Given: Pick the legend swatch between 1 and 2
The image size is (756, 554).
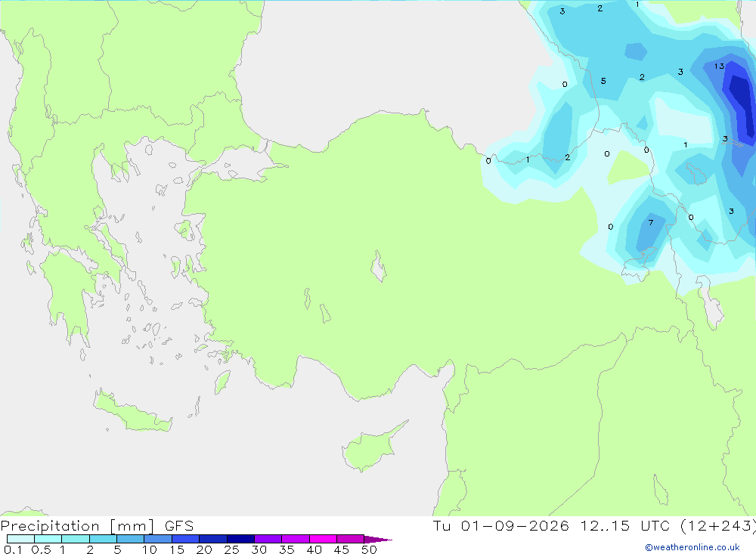Looking at the screenshot, I should (x=76, y=539).
